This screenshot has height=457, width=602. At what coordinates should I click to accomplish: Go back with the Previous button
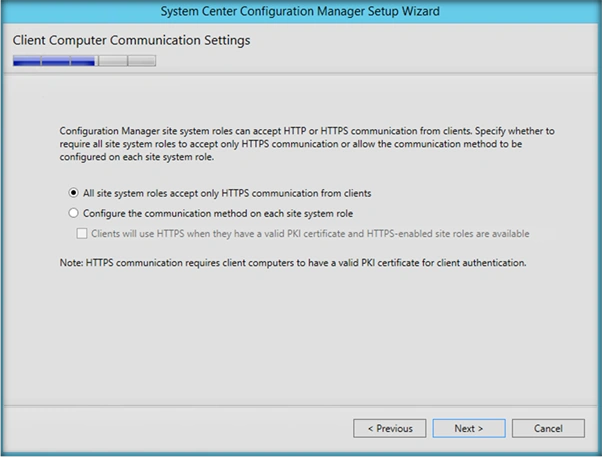tap(390, 428)
